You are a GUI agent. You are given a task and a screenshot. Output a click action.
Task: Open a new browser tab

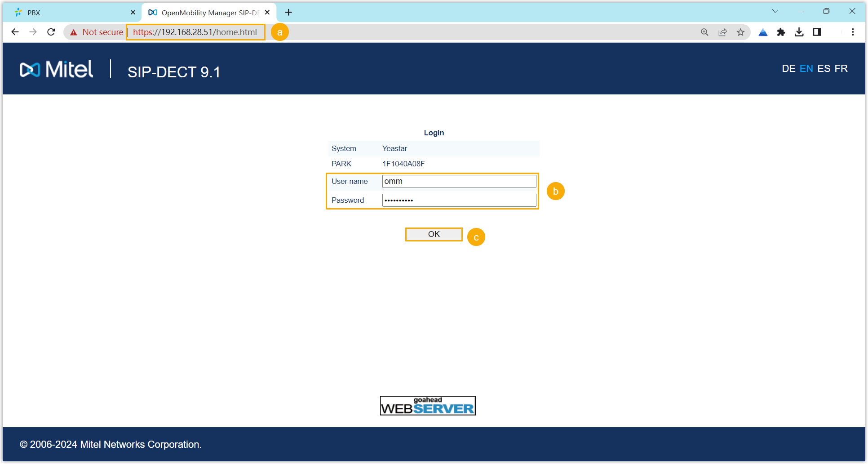pyautogui.click(x=288, y=13)
